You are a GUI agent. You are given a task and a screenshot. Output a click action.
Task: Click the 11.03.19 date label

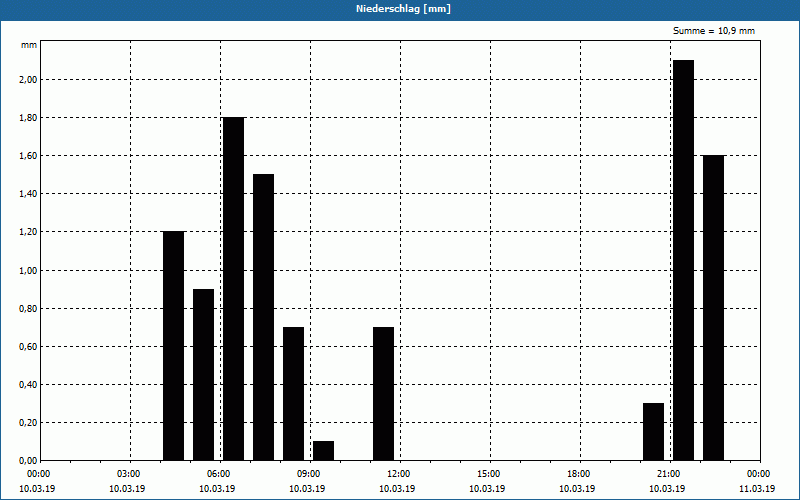click(757, 489)
